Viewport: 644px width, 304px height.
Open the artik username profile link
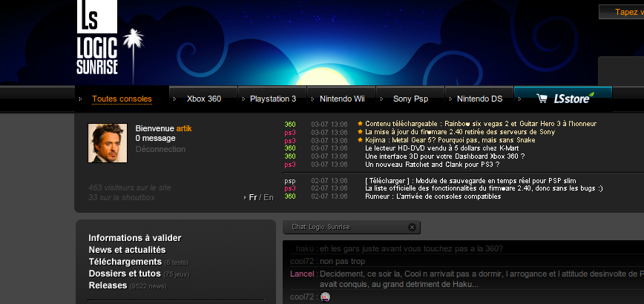(x=184, y=129)
